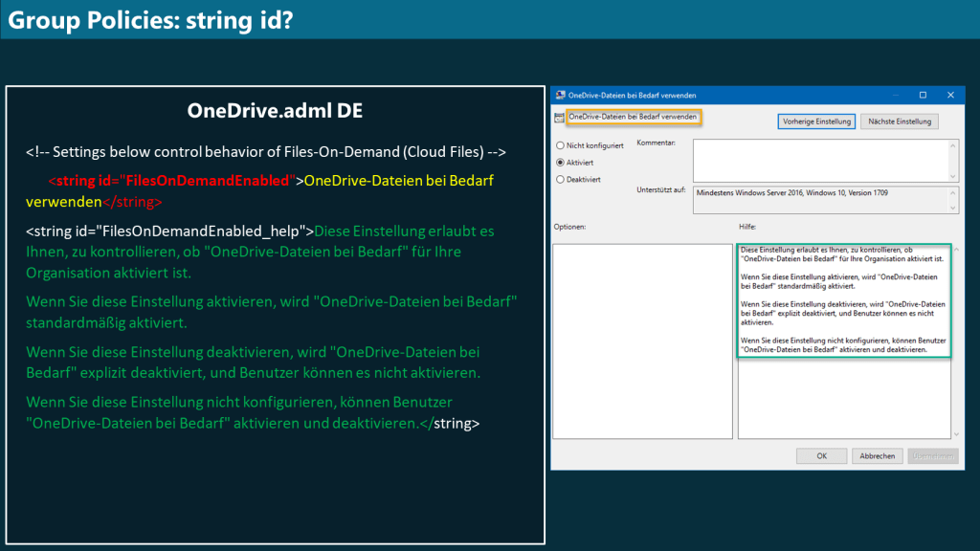The width and height of the screenshot is (980, 551).
Task: Click the up arrow beside the Unterstützt auf field
Action: [950, 192]
